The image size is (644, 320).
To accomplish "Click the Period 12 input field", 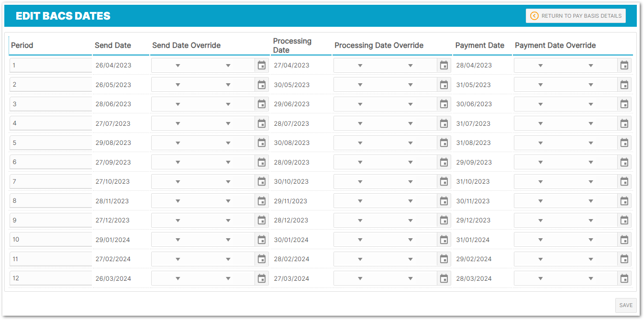I will (50, 278).
